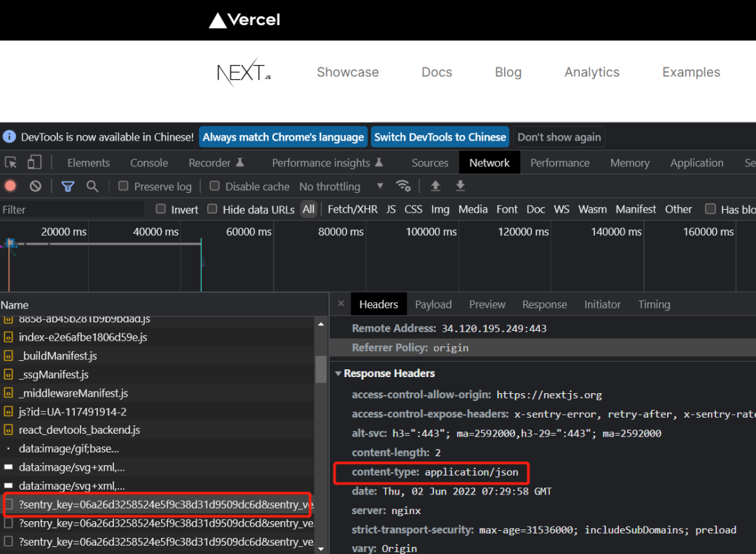Clear the network log

(x=35, y=186)
